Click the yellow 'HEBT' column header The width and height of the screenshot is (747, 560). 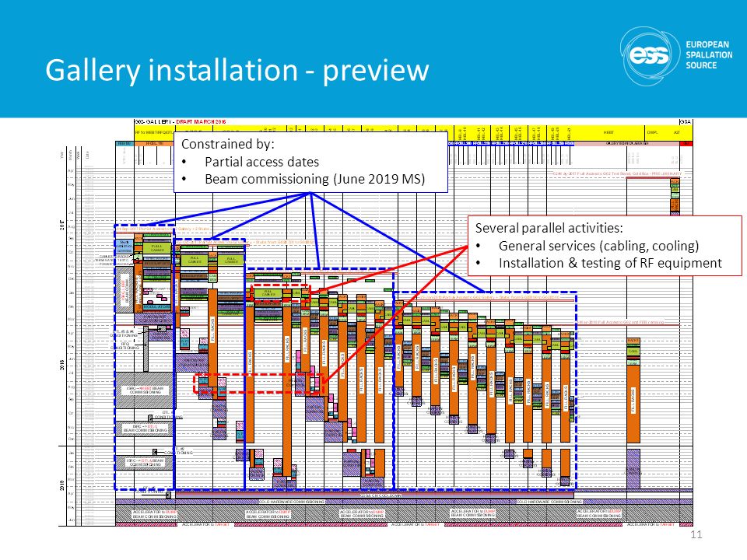[x=608, y=132]
